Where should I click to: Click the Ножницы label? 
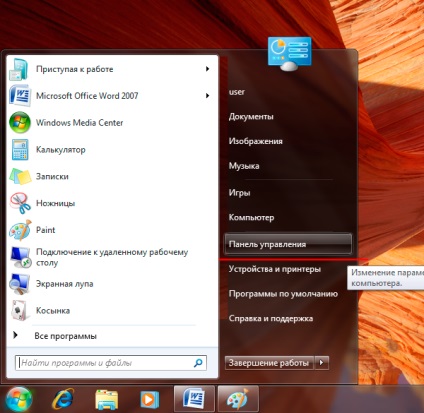(x=55, y=203)
